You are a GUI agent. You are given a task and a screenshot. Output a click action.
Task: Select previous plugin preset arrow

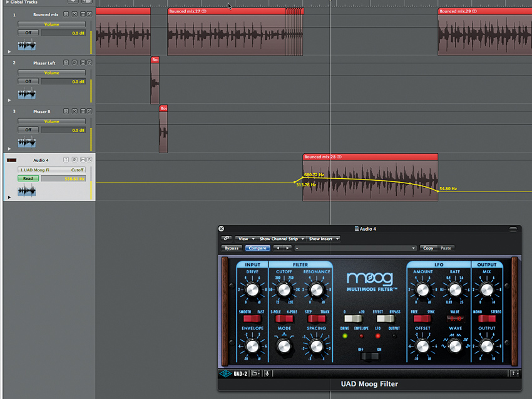[278, 248]
